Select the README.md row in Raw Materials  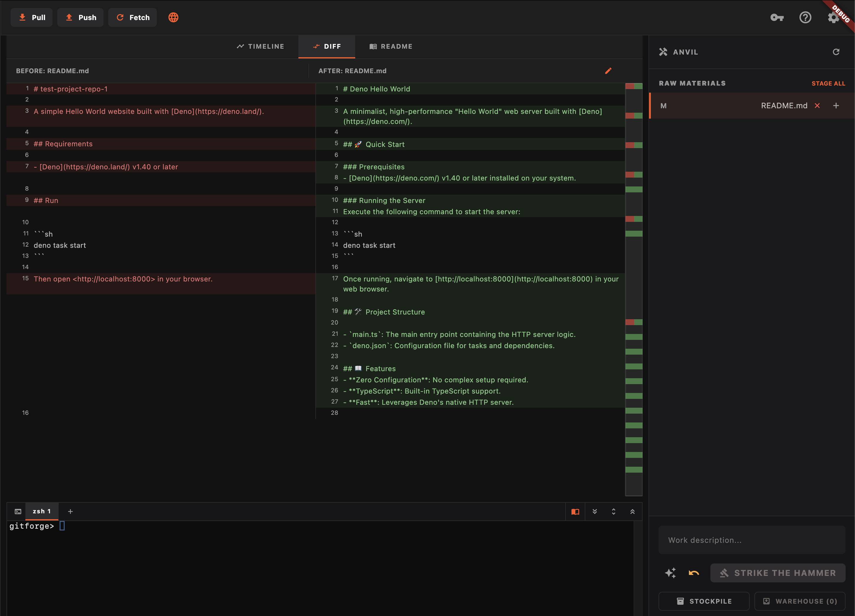click(x=752, y=106)
